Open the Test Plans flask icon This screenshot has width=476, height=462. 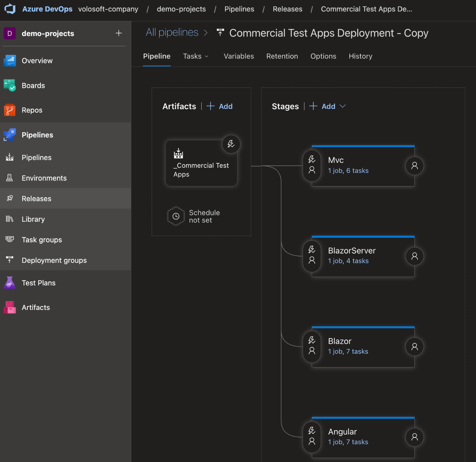(10, 283)
